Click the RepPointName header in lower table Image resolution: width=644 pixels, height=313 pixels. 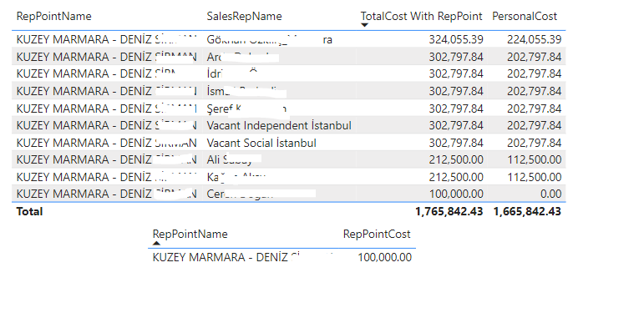tap(190, 235)
